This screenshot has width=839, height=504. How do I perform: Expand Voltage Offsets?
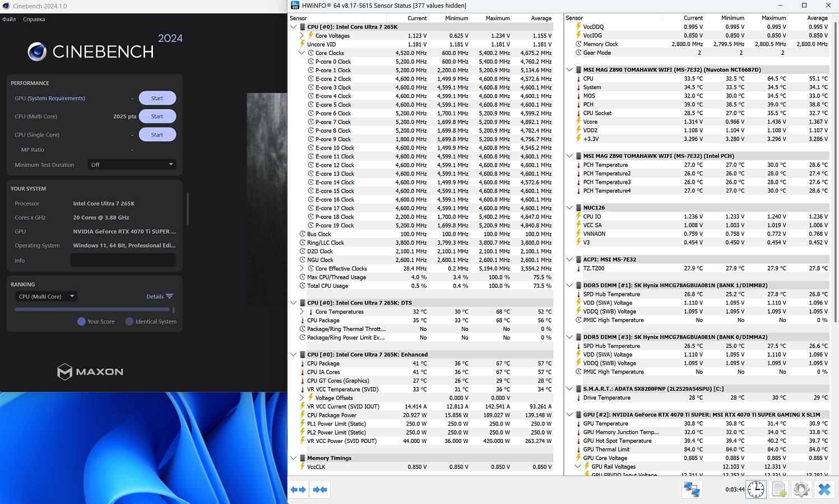302,398
